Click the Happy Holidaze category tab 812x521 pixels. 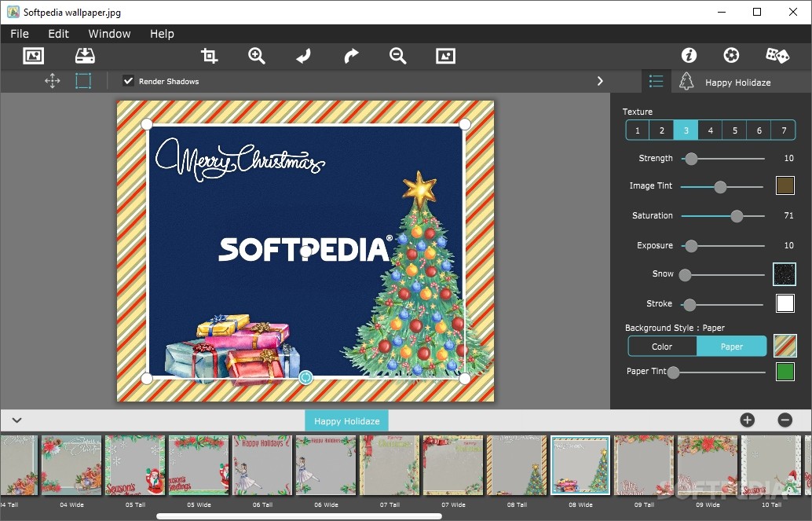pos(346,421)
